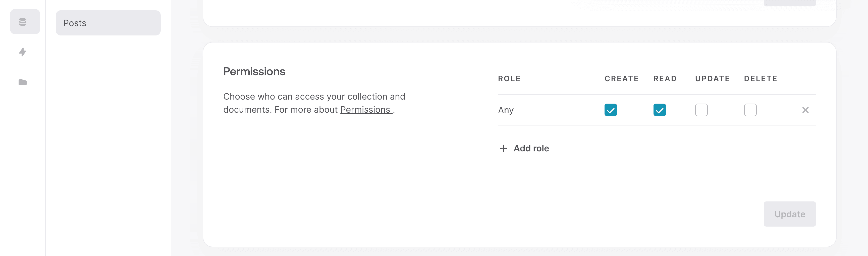
Task: Click the Permissions section heading
Action: 254,71
